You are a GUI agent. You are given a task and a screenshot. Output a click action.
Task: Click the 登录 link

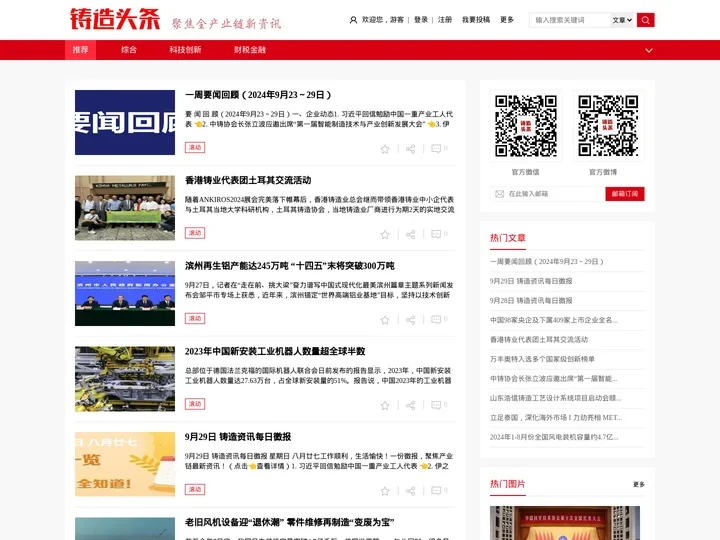click(421, 20)
